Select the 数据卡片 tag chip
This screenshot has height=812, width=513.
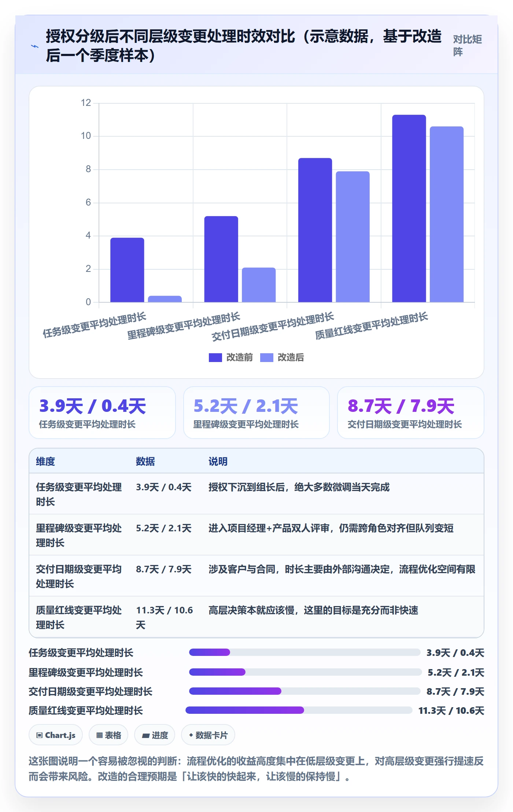[x=208, y=735]
